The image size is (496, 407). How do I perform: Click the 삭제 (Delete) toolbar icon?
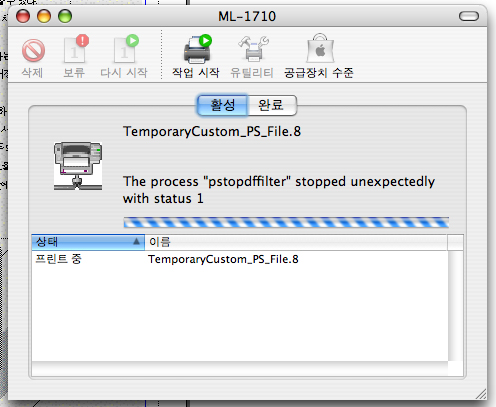pos(33,51)
